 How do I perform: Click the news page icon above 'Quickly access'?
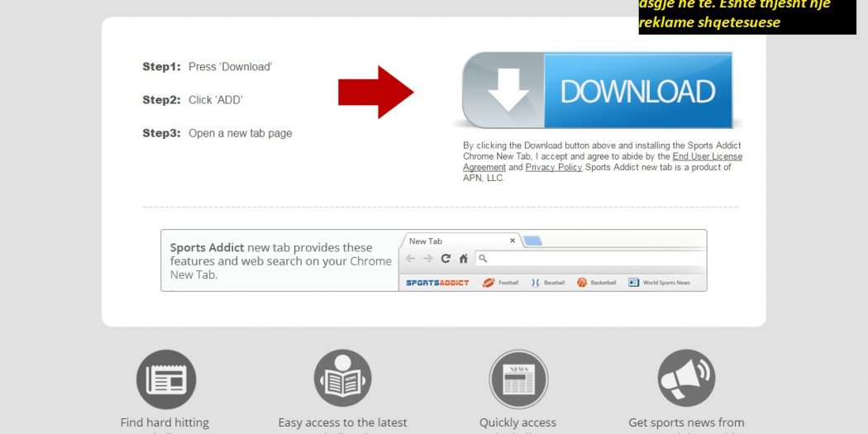(x=518, y=379)
